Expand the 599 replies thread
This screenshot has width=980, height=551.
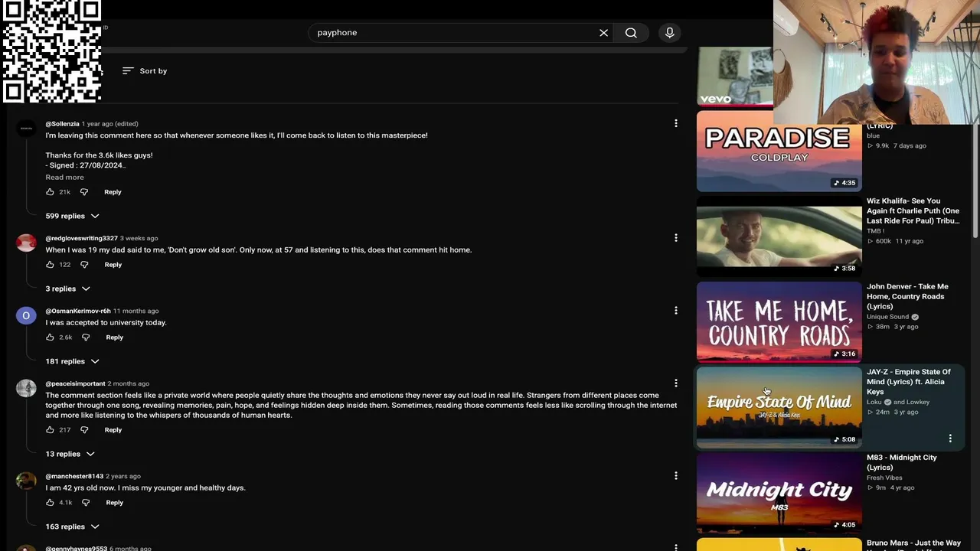pos(72,216)
